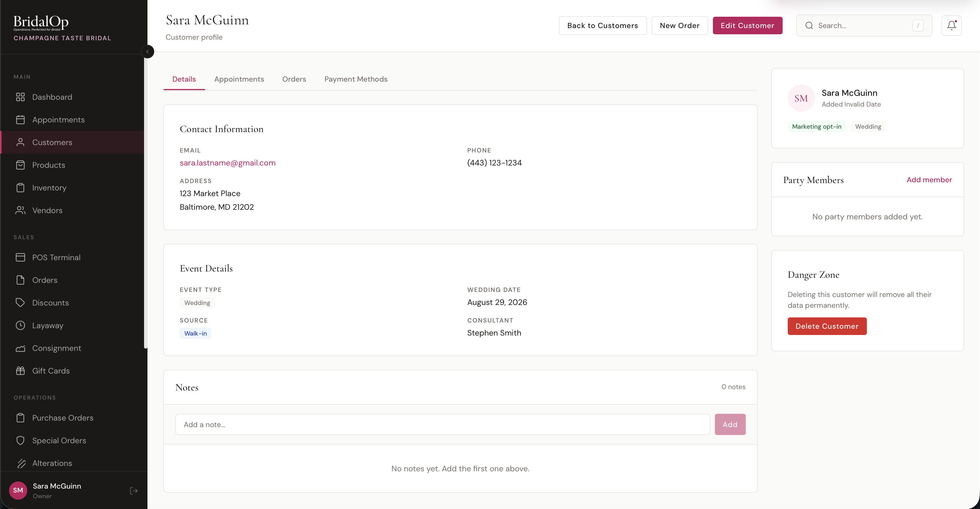The width and height of the screenshot is (980, 509).
Task: Open the Appointments tab in the profile
Action: (239, 79)
